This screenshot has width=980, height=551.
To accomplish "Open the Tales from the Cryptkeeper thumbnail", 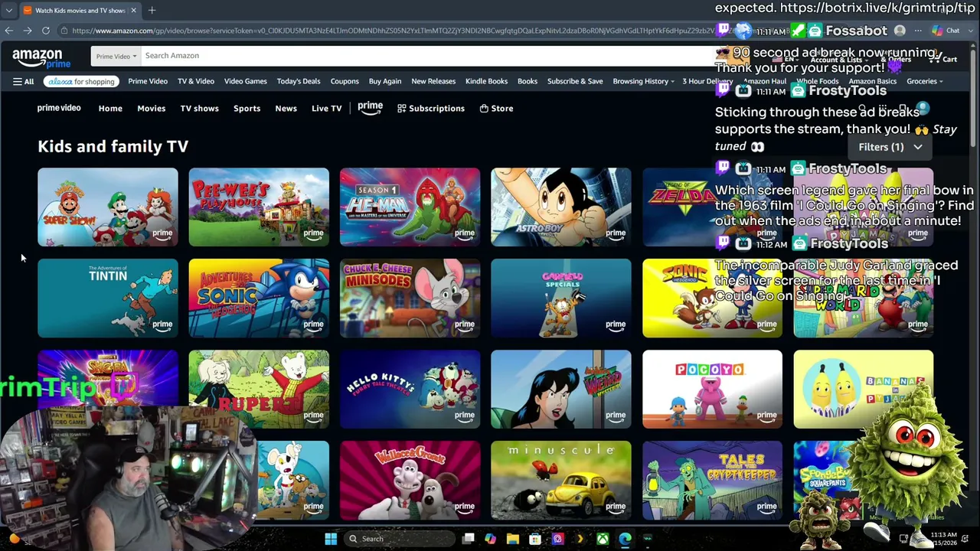I will (x=713, y=481).
